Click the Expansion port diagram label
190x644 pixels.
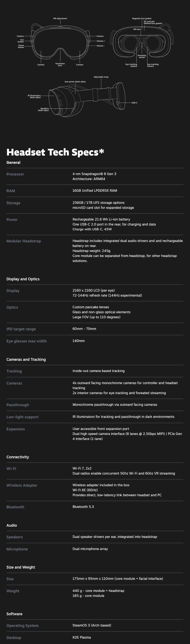pyautogui.click(x=60, y=64)
